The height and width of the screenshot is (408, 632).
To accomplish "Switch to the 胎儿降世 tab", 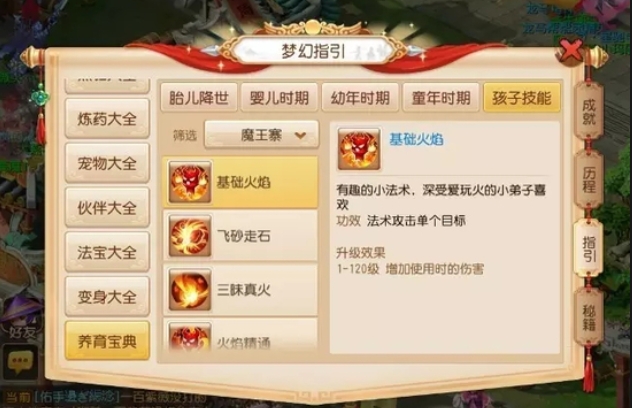I will (x=199, y=98).
